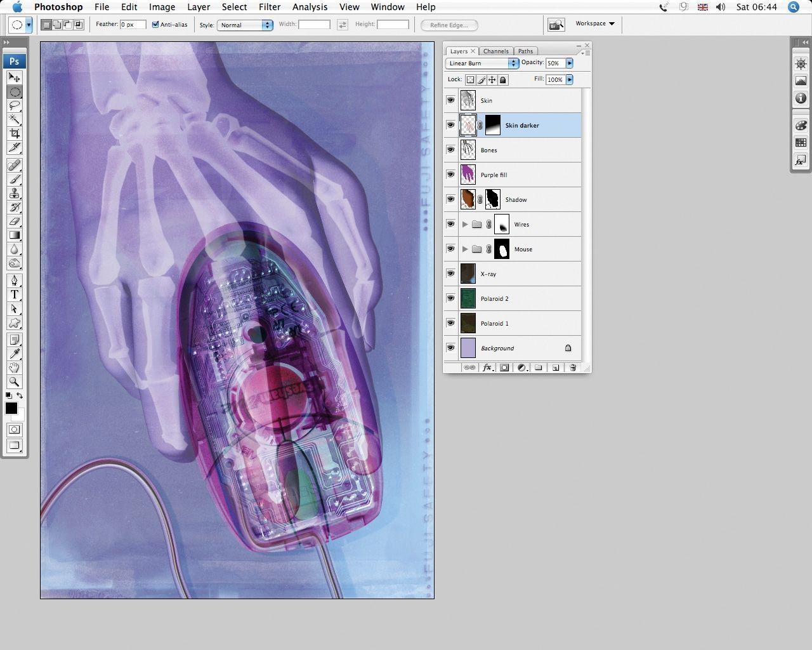Click the Delete layer trash icon
The image size is (812, 650).
pyautogui.click(x=573, y=368)
